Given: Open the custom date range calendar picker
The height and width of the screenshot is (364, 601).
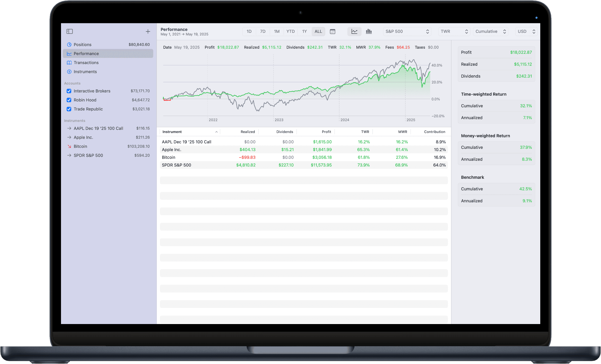Looking at the screenshot, I should point(333,31).
